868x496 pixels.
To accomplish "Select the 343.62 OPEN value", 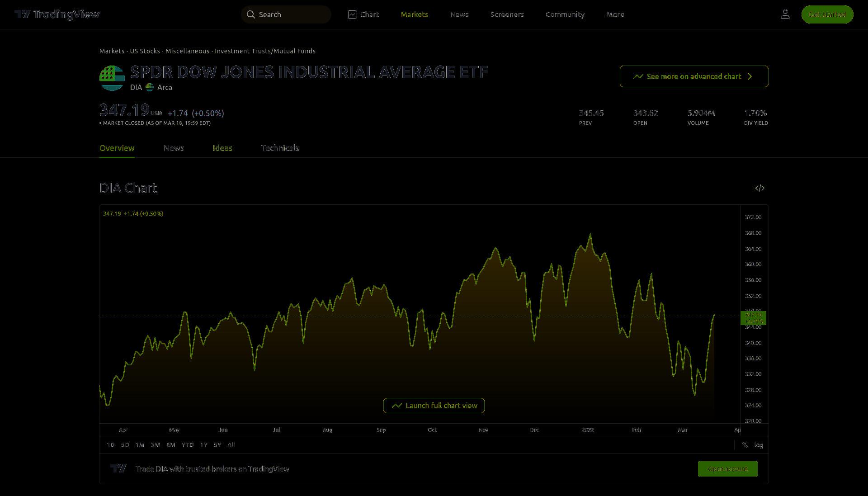I will 646,113.
